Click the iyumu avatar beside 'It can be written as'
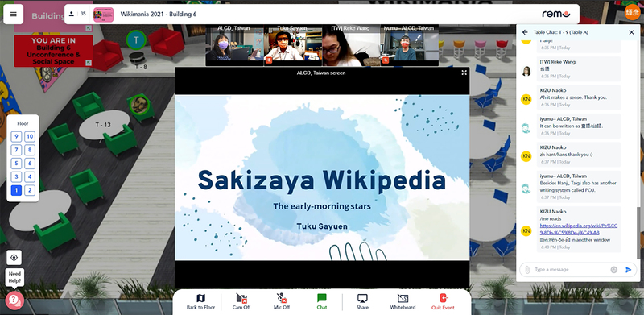 pyautogui.click(x=526, y=128)
